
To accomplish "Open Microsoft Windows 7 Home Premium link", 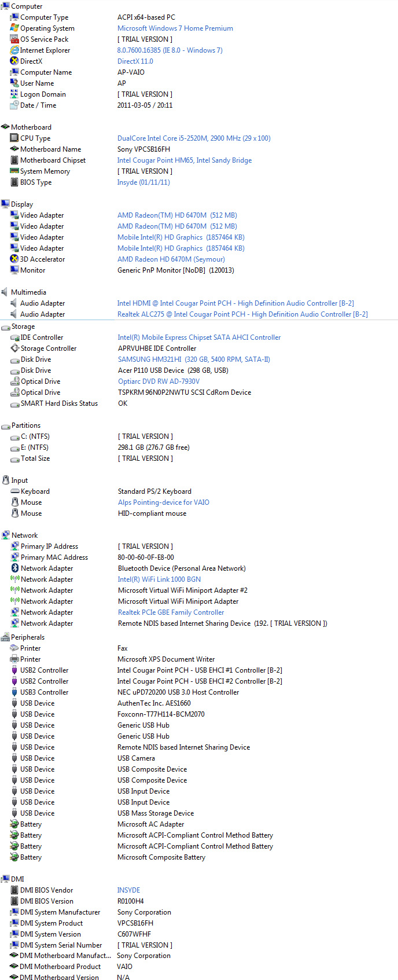I will [175, 28].
